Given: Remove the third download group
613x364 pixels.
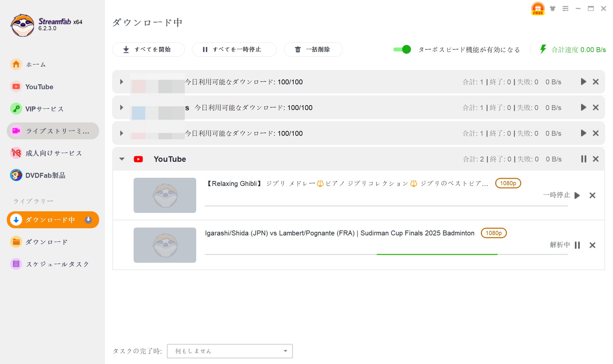Looking at the screenshot, I should [x=596, y=133].
